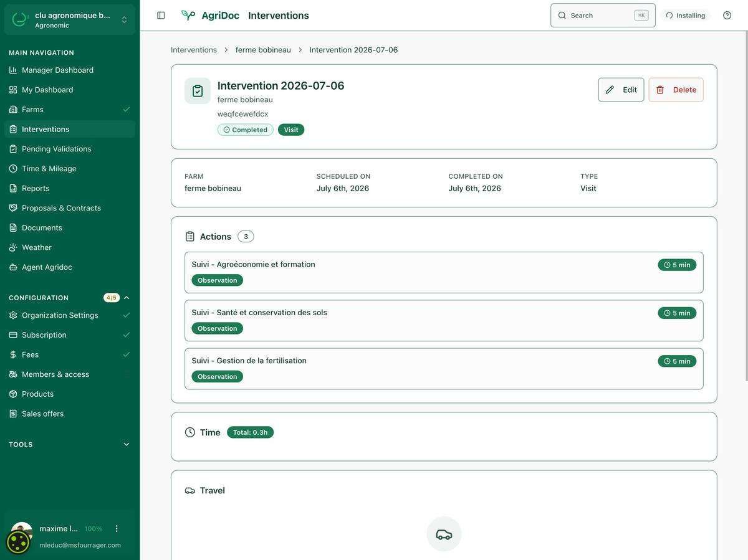The height and width of the screenshot is (560, 748).
Task: Click the AgriDoc sprout logo
Action: (x=188, y=16)
